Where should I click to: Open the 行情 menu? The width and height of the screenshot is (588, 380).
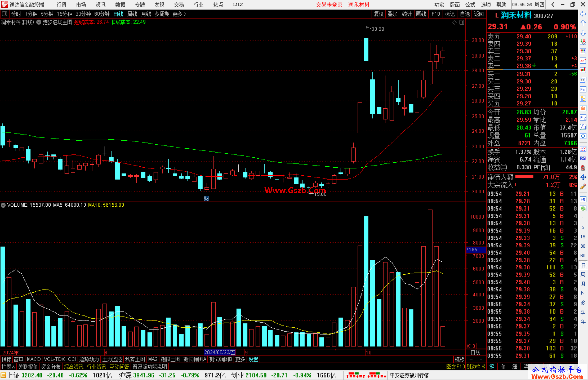point(62,5)
